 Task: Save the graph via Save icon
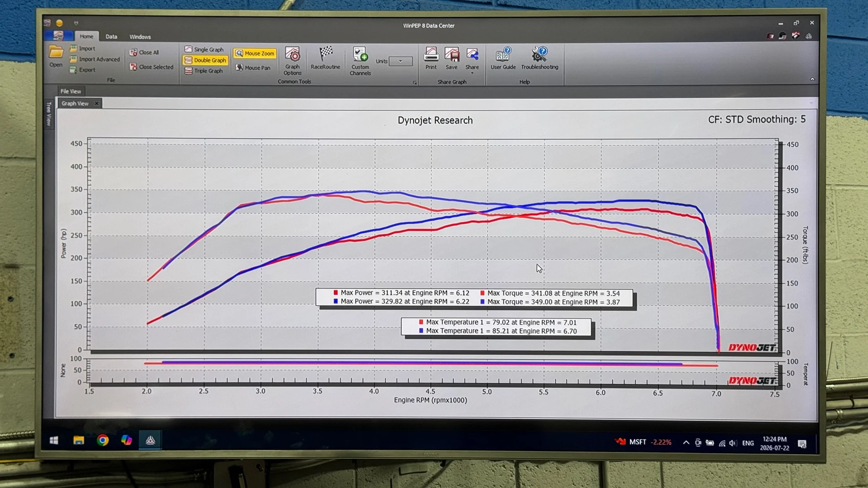451,58
